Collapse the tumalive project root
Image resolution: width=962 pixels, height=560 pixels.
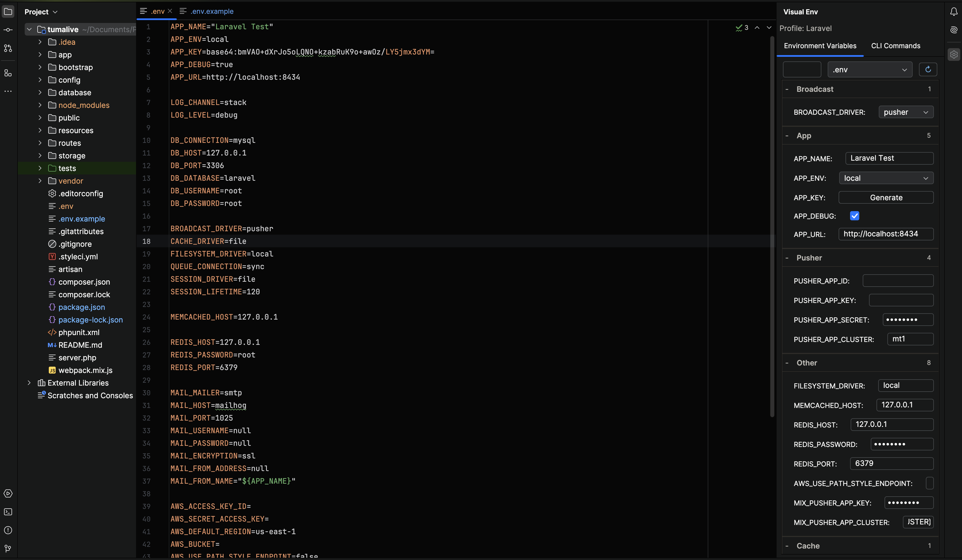coord(29,29)
